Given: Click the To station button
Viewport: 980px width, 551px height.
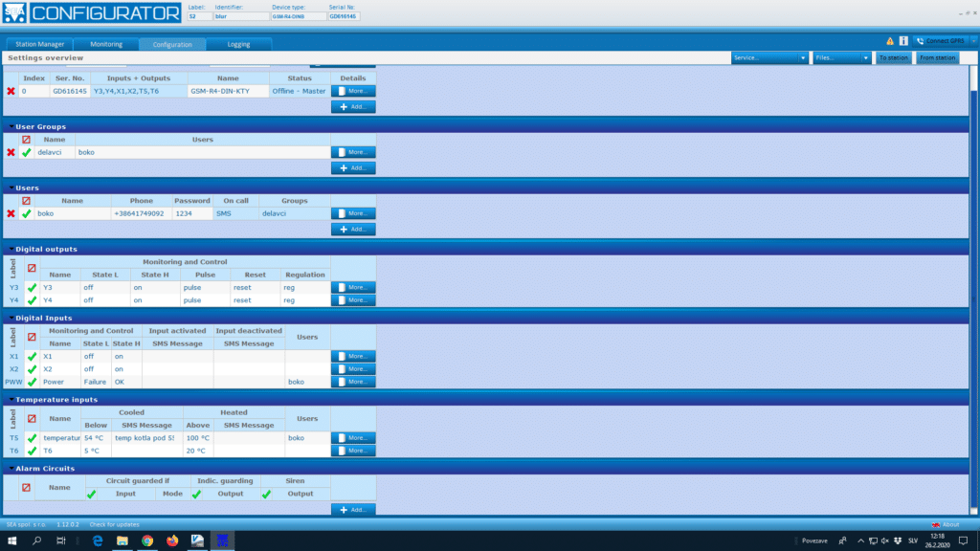Looking at the screenshot, I should (x=893, y=58).
